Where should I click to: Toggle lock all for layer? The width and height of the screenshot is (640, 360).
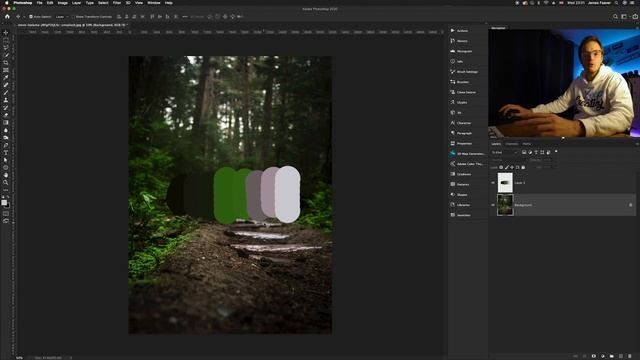click(x=523, y=167)
